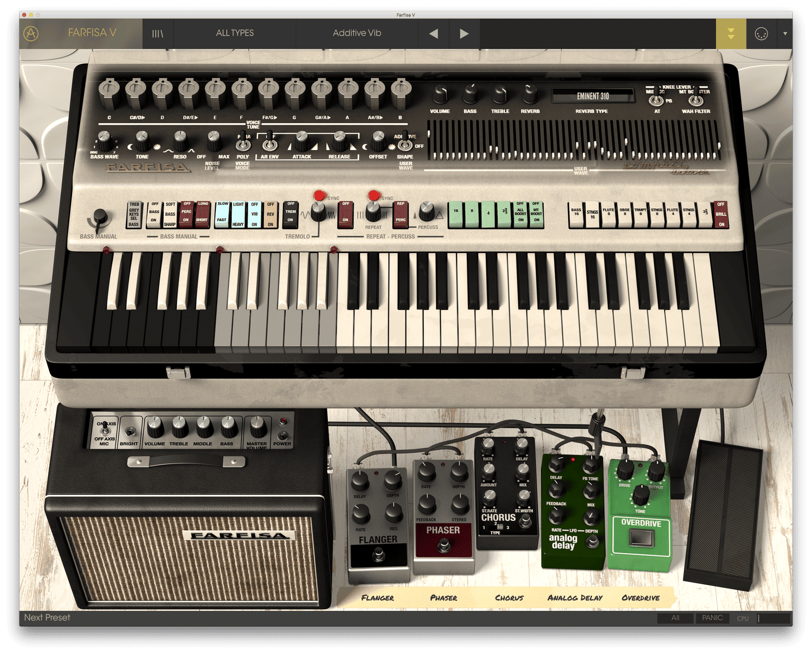Open the ALL TYPES preset filter

click(x=235, y=33)
